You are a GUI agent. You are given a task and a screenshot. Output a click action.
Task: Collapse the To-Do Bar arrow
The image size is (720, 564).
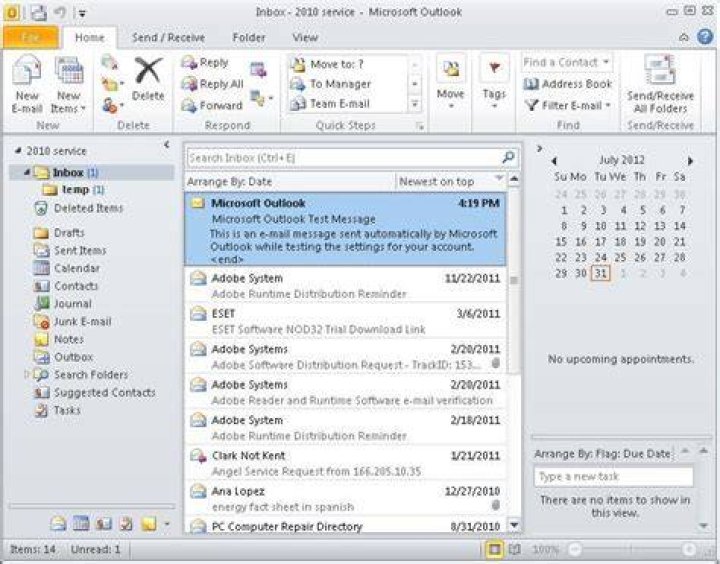coord(540,148)
